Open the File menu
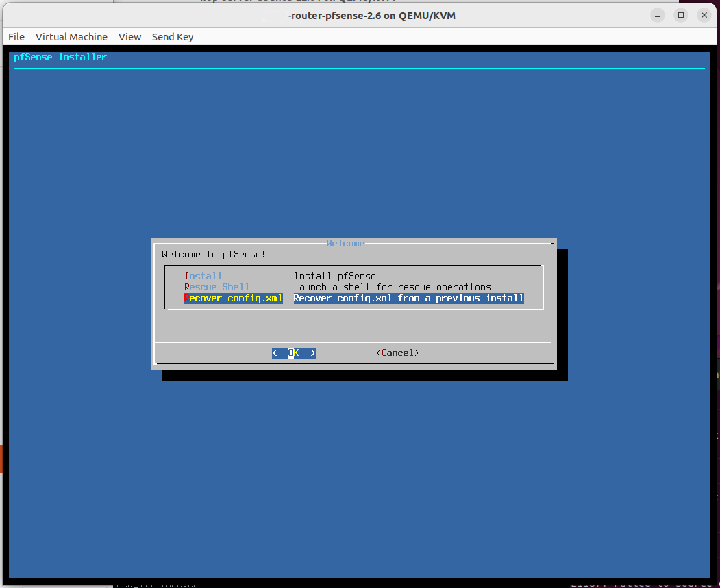 (16, 37)
